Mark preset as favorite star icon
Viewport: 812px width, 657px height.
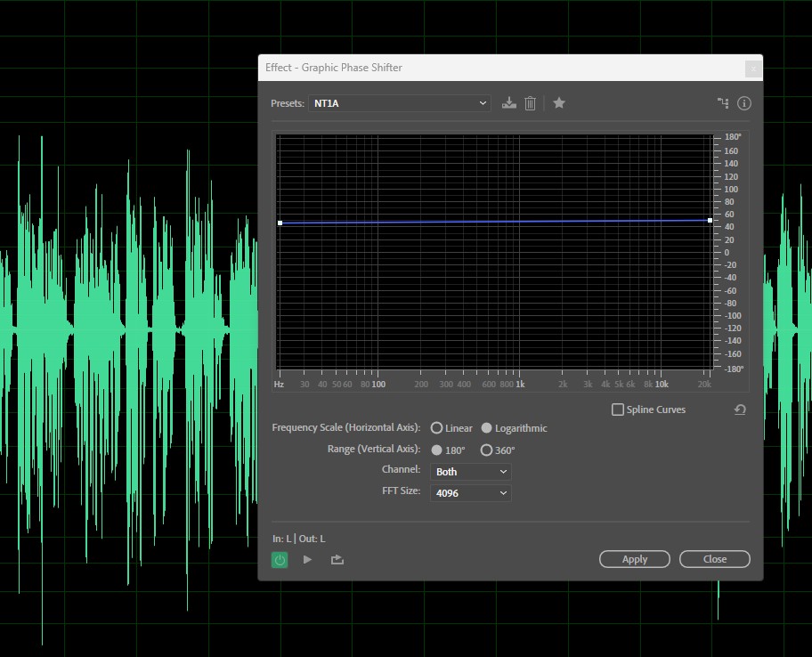tap(559, 103)
